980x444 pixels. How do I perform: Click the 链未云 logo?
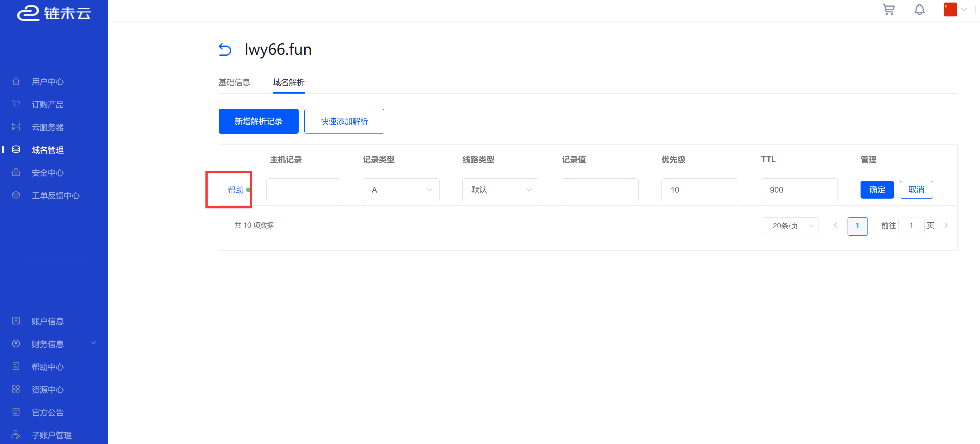[x=54, y=13]
